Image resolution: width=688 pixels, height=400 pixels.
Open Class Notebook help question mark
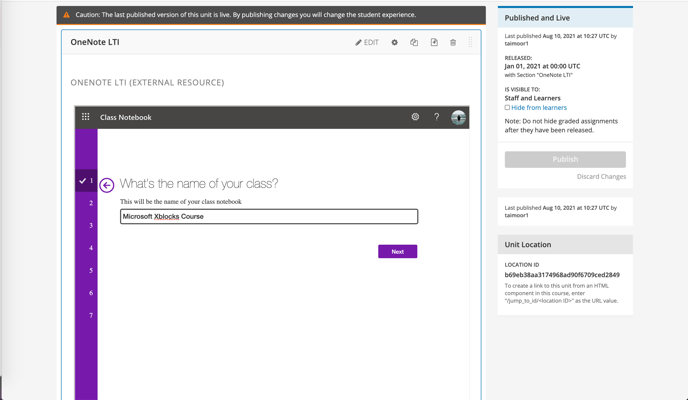tap(436, 117)
